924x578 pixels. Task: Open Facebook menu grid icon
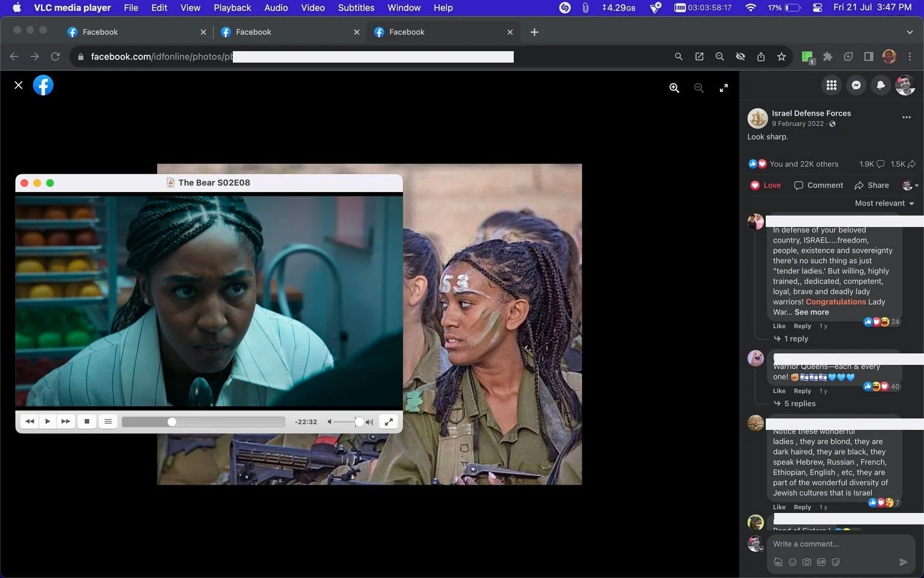point(831,85)
